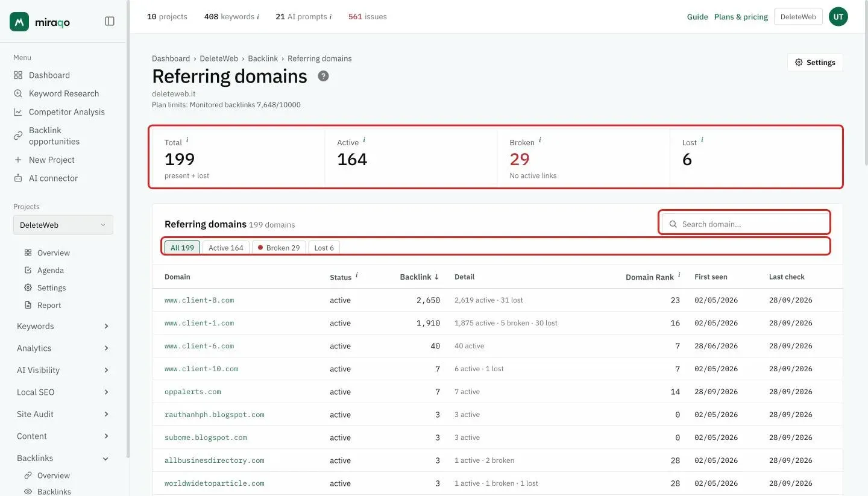
Task: Click the Agenda checklist icon
Action: tap(28, 270)
